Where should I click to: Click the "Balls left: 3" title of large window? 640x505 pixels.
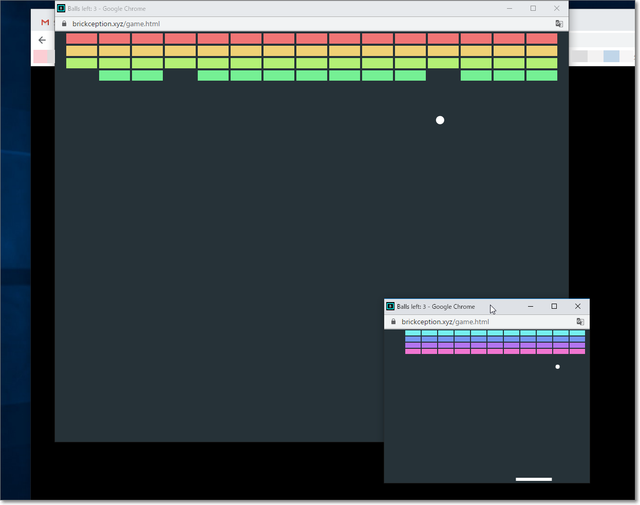(108, 9)
